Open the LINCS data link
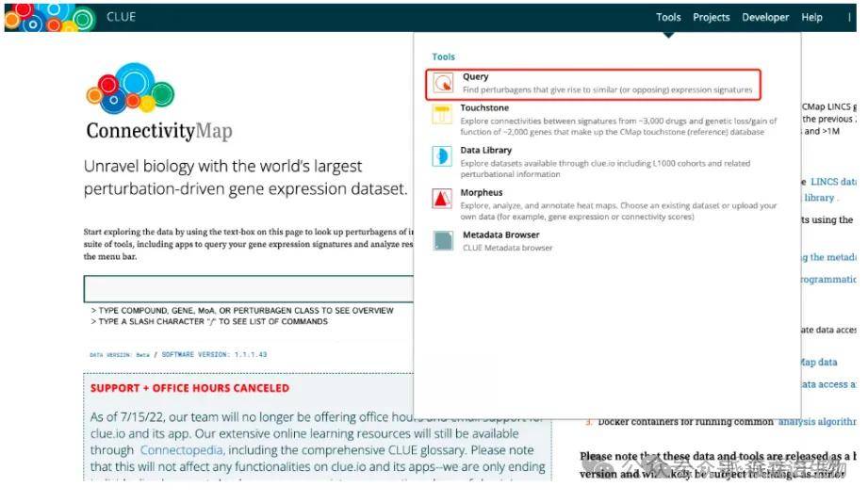 [x=833, y=182]
